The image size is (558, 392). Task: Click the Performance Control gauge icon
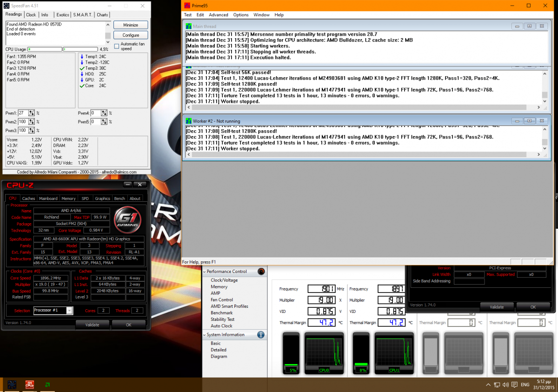click(261, 272)
